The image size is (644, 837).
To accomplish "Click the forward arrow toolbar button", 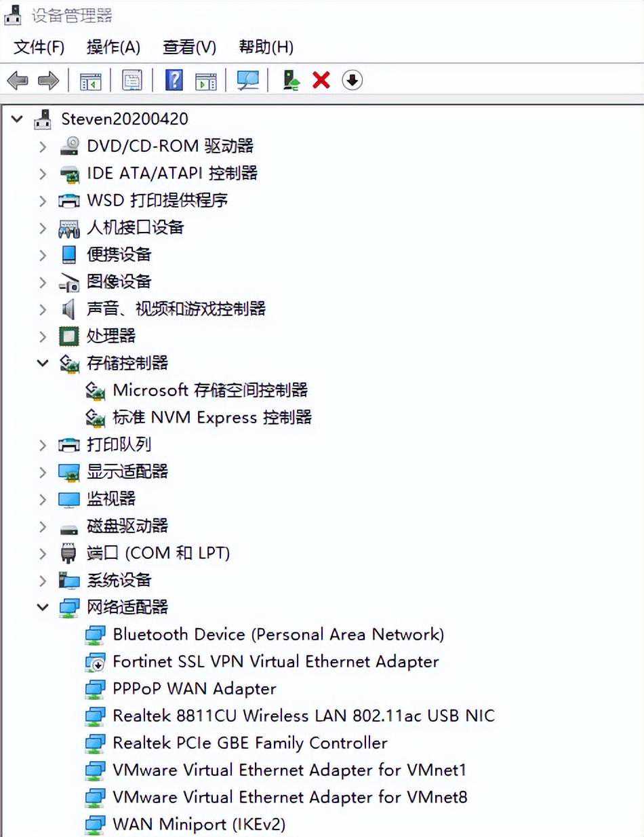I will pos(48,81).
